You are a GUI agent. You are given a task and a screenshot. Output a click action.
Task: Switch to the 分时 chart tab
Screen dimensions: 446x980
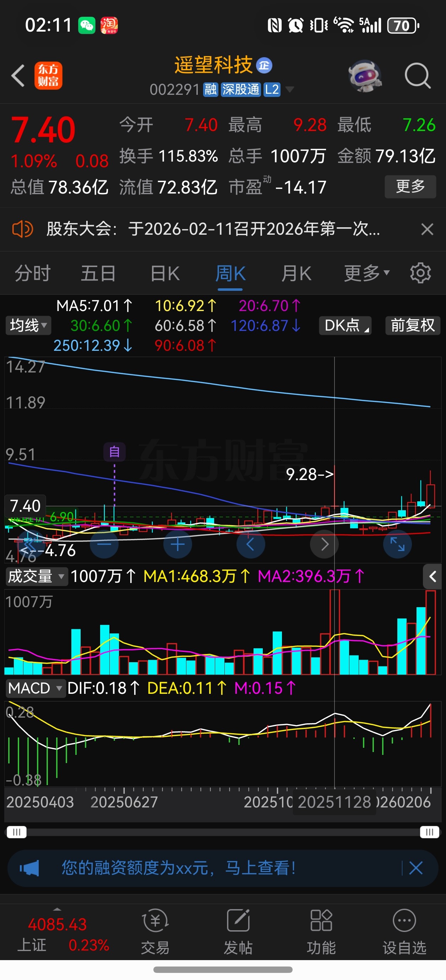33,273
